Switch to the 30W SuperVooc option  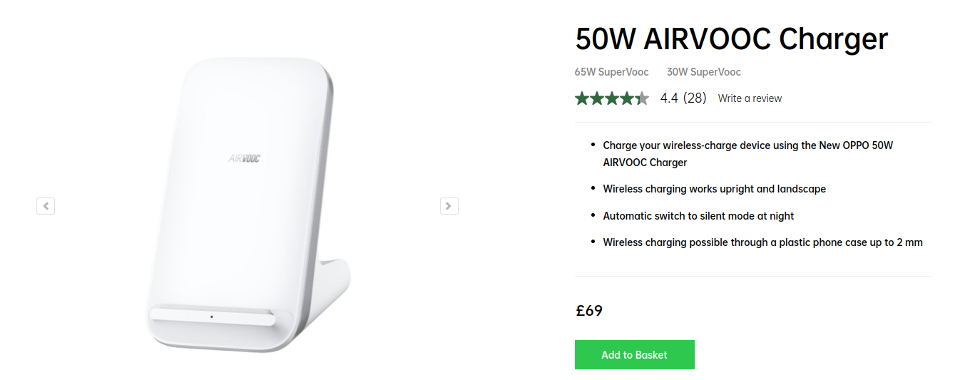coord(703,72)
